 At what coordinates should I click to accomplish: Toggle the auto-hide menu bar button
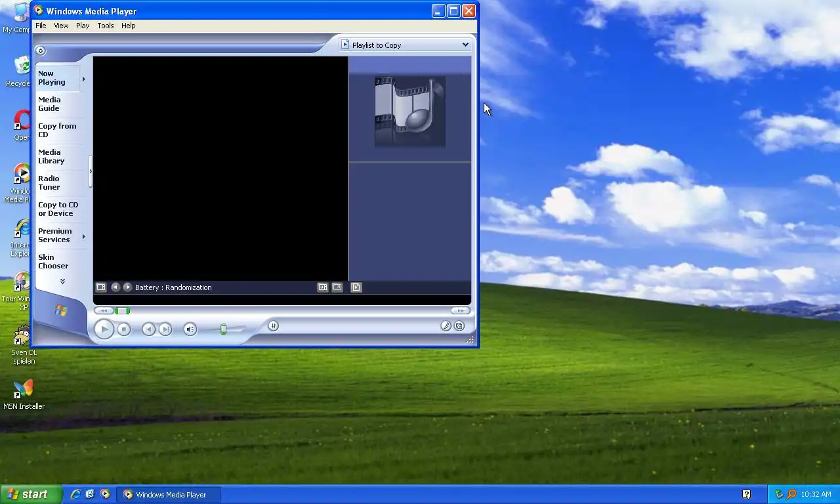41,51
